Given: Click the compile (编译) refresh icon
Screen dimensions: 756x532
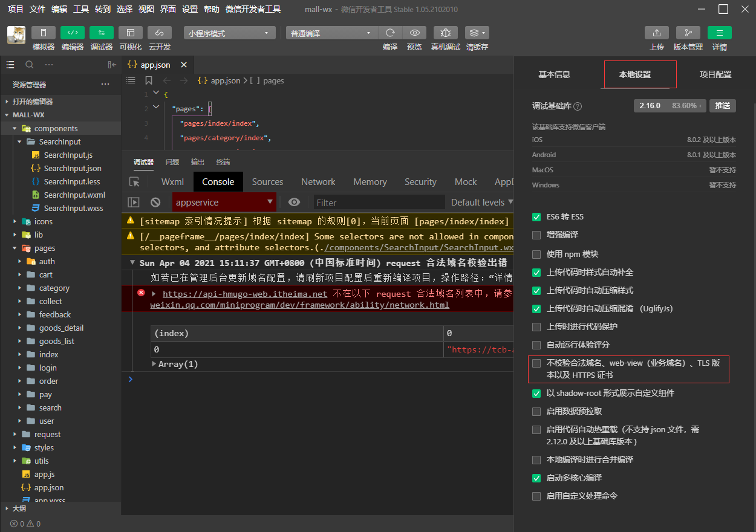Looking at the screenshot, I should (x=390, y=33).
